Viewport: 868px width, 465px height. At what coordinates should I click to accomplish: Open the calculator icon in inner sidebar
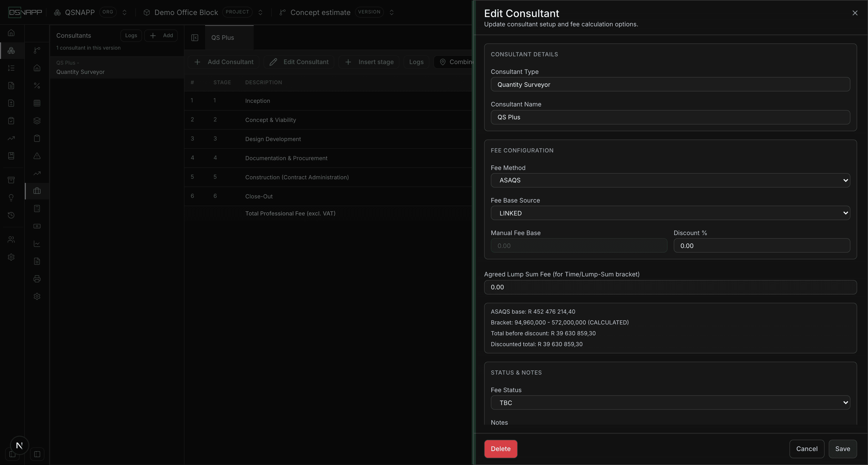[37, 208]
